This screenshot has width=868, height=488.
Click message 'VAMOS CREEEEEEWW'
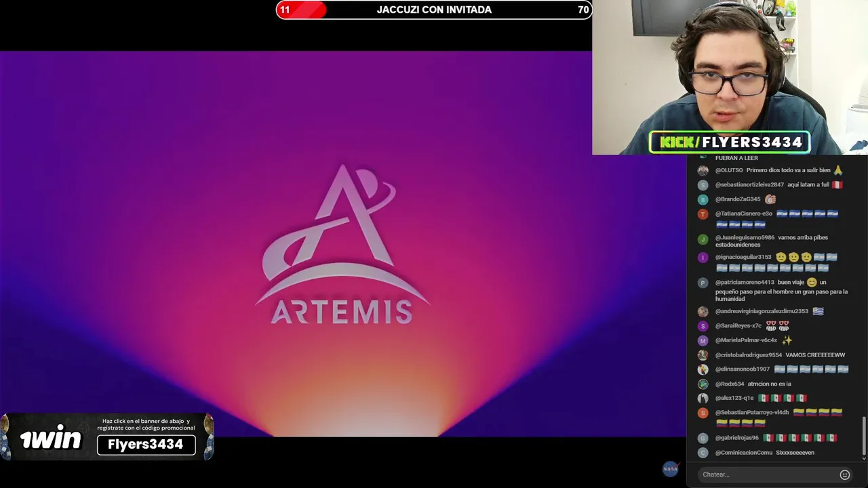coord(815,355)
